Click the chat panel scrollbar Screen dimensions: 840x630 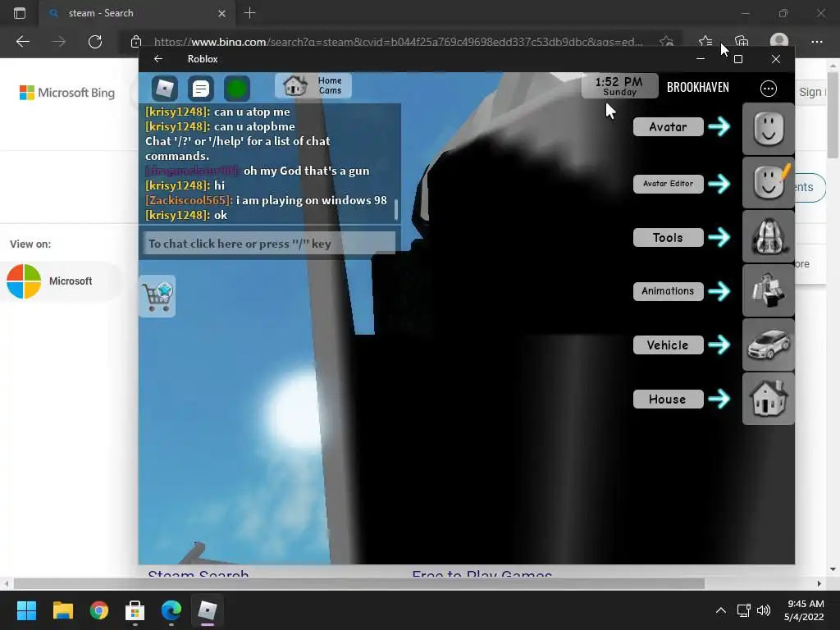click(396, 209)
